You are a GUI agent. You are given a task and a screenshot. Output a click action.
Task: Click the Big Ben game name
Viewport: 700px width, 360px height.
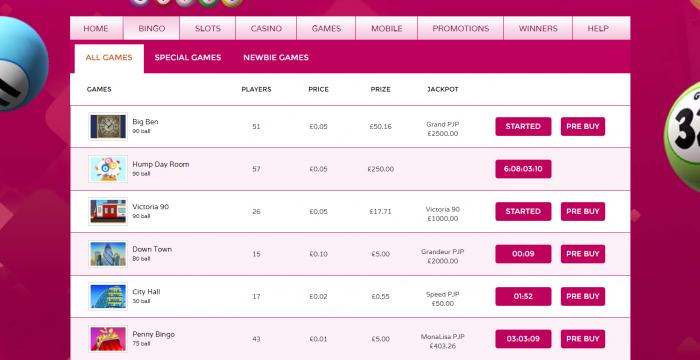point(145,121)
